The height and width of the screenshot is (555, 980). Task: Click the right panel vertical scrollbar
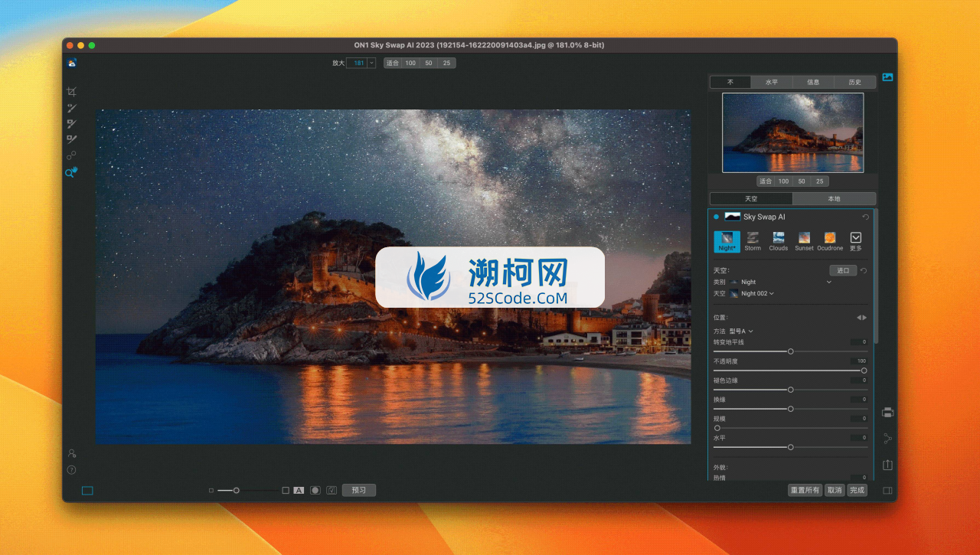pyautogui.click(x=876, y=276)
